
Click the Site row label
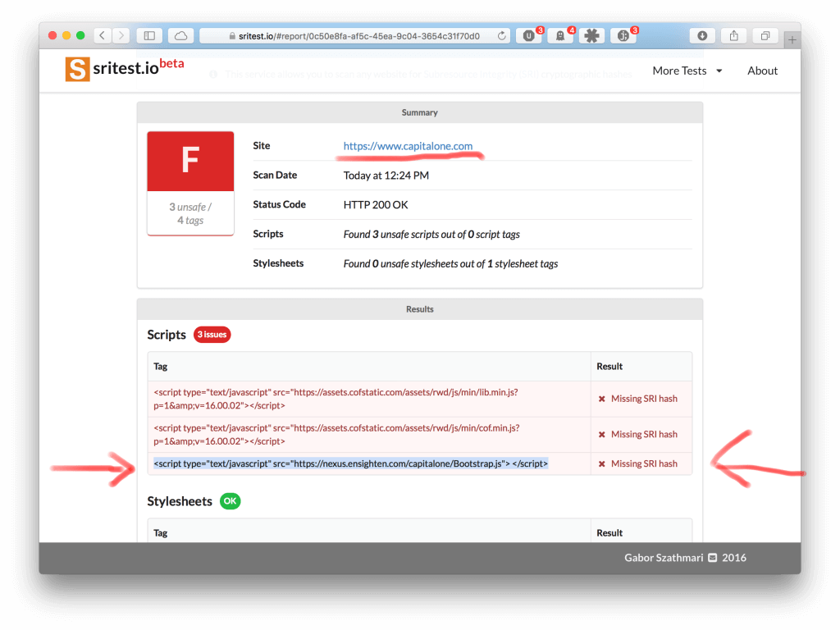click(262, 146)
